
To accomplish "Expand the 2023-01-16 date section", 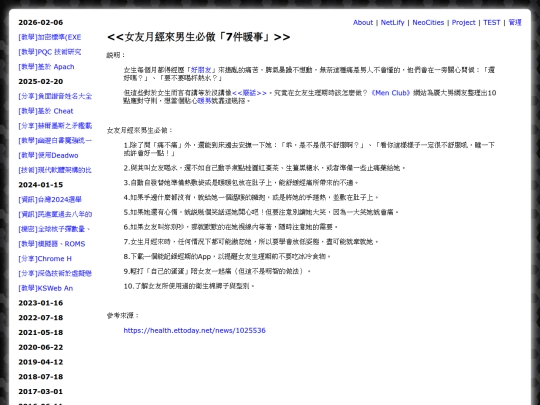I will (41, 303).
